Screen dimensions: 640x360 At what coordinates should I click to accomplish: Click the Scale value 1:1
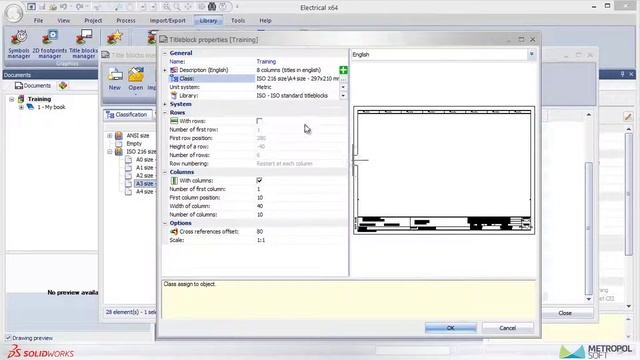point(261,240)
